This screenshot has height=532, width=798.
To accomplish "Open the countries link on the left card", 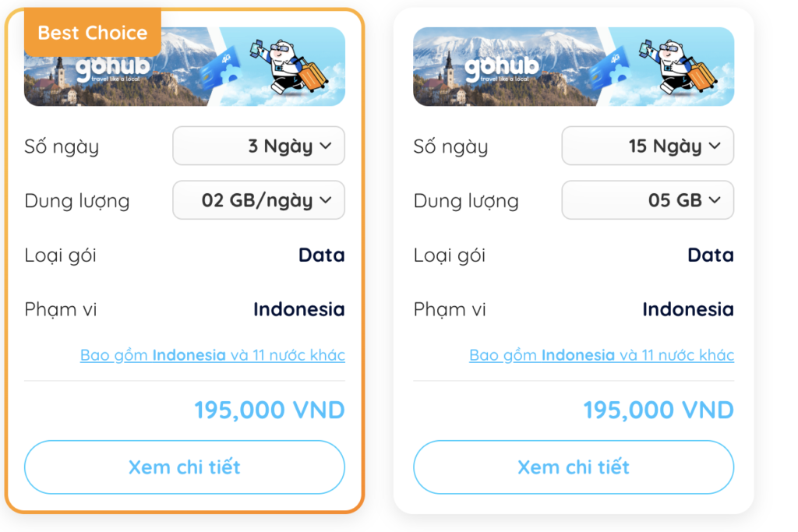I will [212, 354].
